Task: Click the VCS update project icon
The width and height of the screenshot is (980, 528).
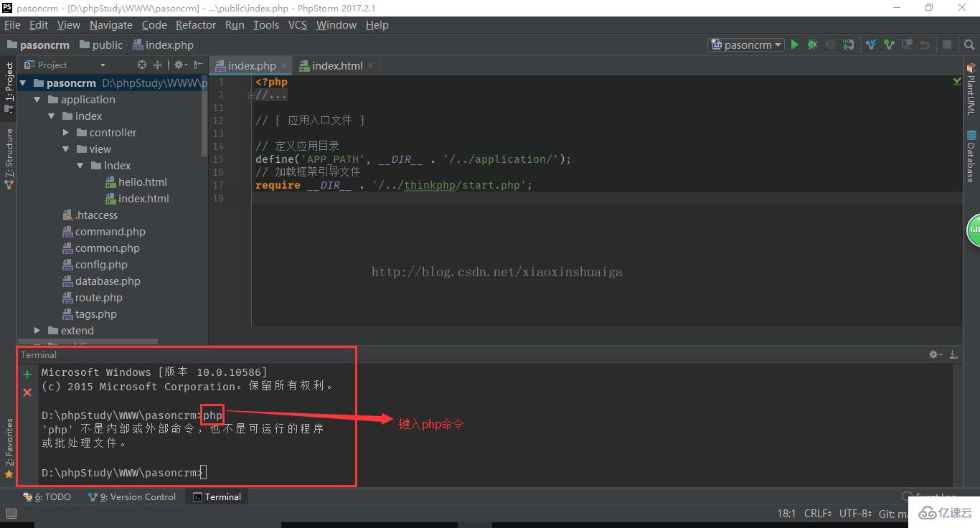Action: click(871, 44)
